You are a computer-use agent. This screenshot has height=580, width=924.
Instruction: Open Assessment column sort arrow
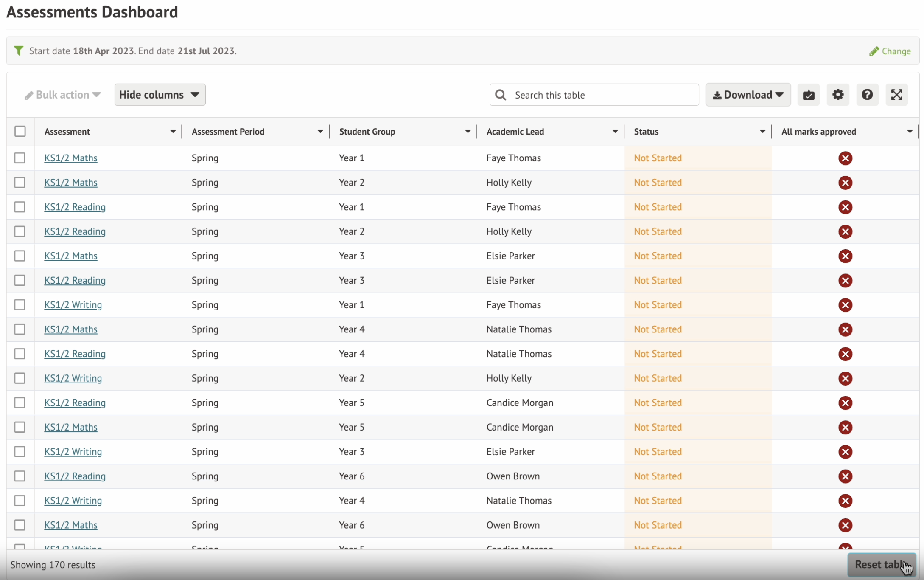173,132
